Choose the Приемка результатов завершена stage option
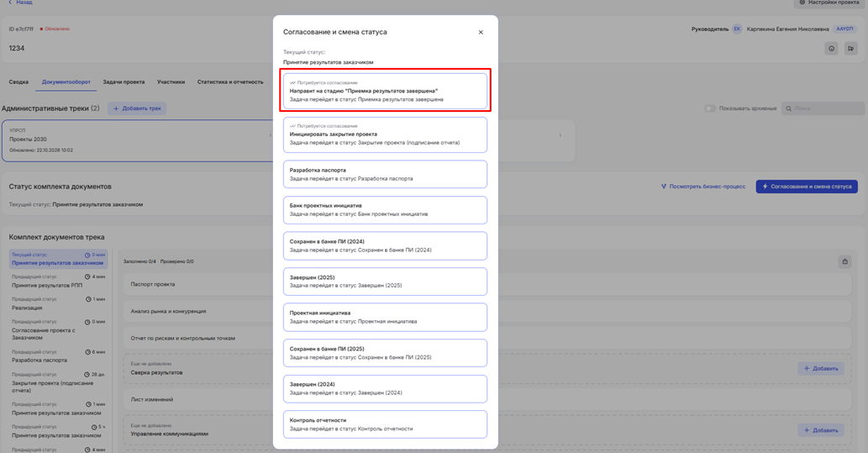This screenshot has height=453, width=868. (386, 91)
